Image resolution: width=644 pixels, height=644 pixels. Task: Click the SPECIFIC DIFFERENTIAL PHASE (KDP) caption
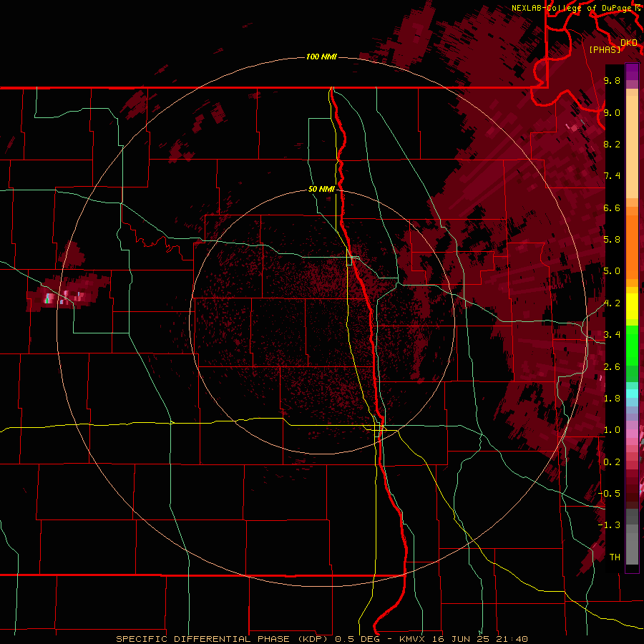point(223,639)
